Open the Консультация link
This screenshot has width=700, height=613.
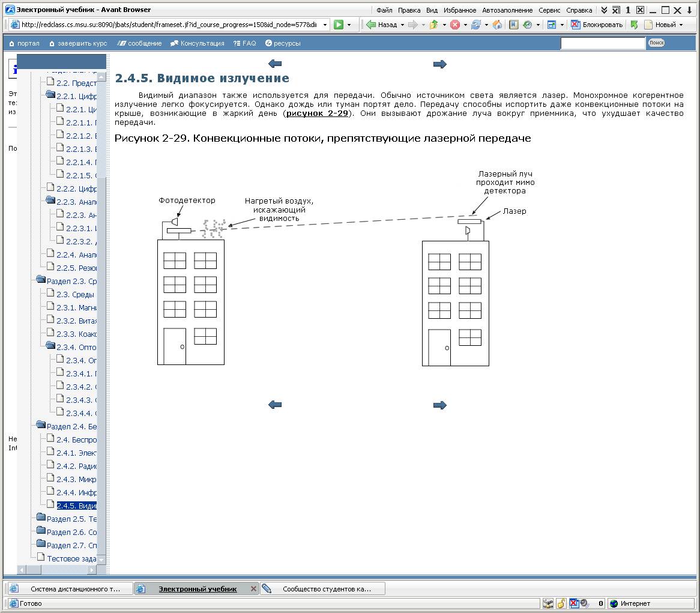pyautogui.click(x=198, y=43)
